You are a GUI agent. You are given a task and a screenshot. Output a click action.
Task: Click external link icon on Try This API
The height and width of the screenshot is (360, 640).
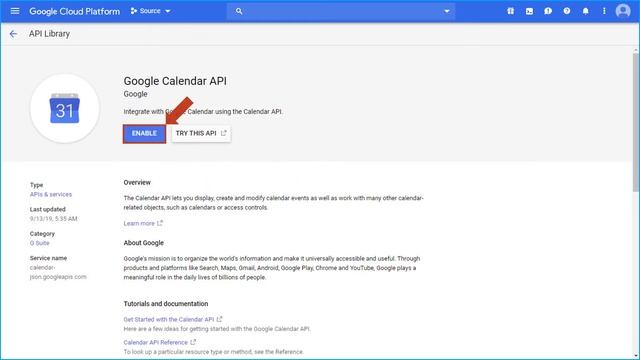pos(224,133)
